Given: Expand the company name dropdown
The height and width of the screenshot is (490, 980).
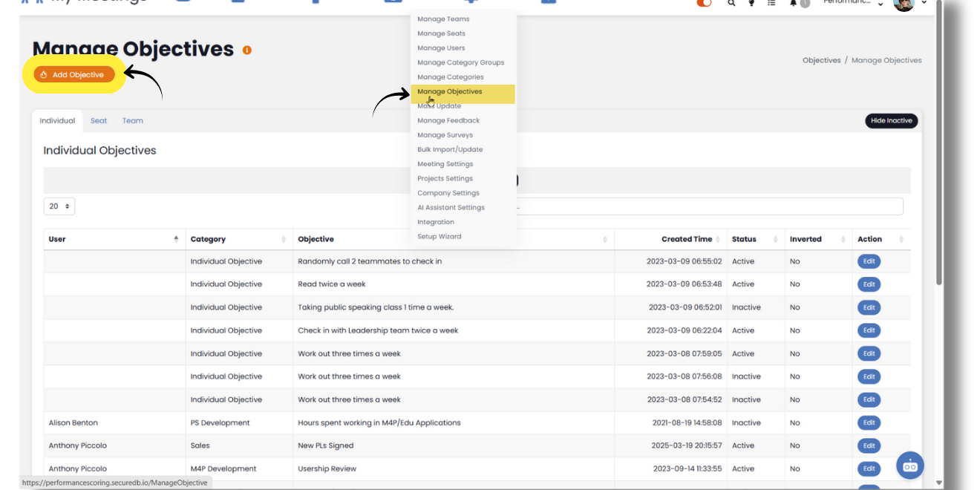Looking at the screenshot, I should point(881,4).
